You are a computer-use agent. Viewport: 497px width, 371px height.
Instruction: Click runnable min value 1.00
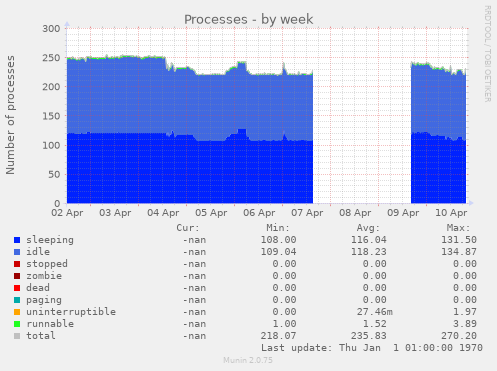284,324
